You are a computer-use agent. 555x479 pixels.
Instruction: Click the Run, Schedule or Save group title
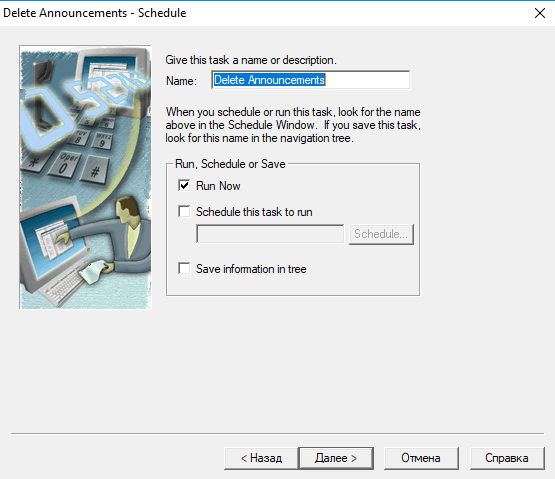(230, 164)
